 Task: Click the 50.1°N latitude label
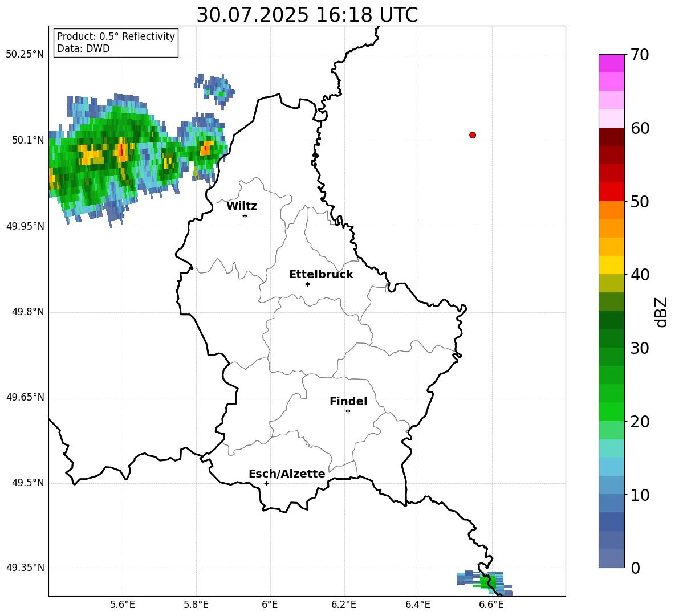point(28,140)
